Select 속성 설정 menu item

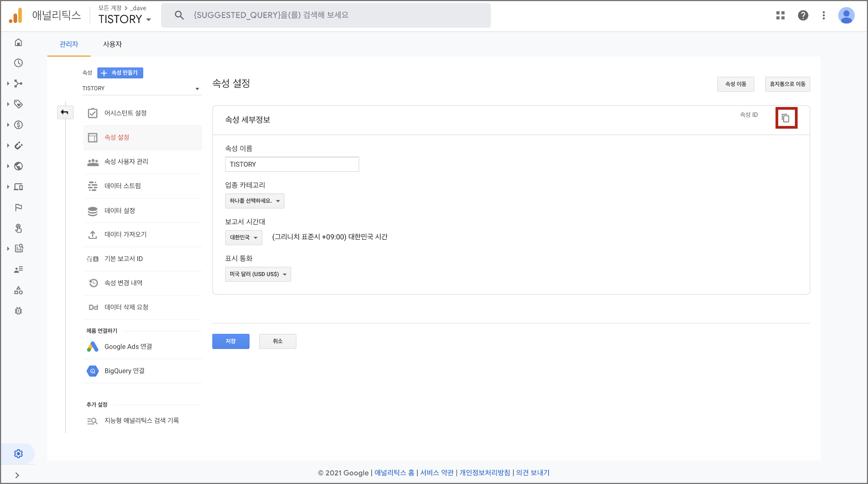click(x=143, y=137)
